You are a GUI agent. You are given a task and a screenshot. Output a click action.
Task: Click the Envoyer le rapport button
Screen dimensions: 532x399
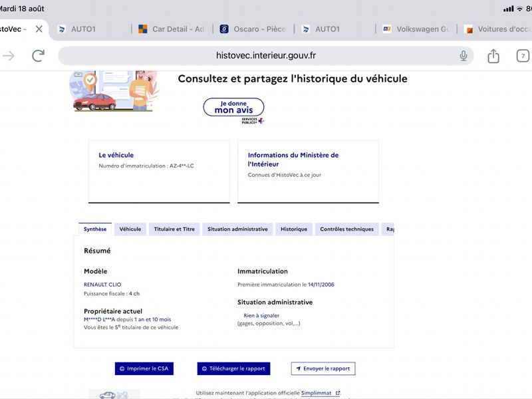[323, 368]
